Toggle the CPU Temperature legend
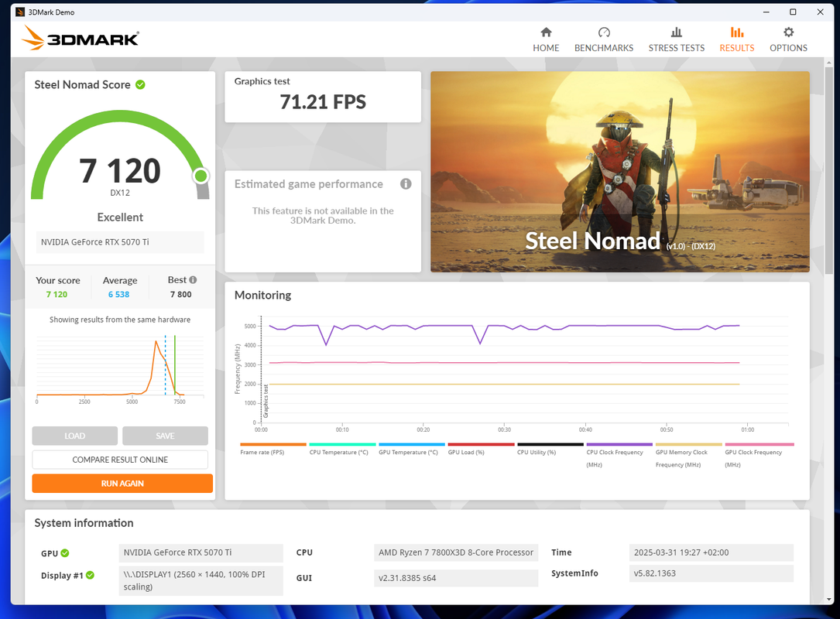This screenshot has width=840, height=619. click(342, 449)
